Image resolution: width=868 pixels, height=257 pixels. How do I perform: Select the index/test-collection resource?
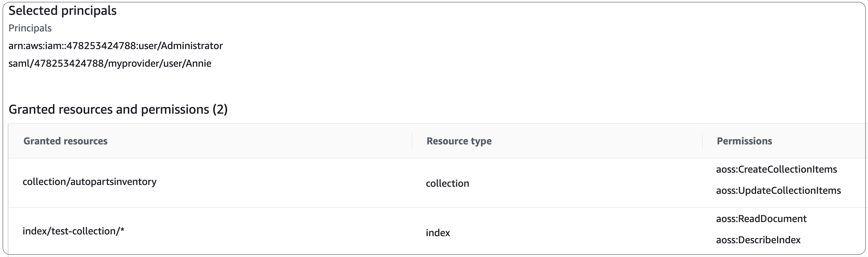coord(71,231)
